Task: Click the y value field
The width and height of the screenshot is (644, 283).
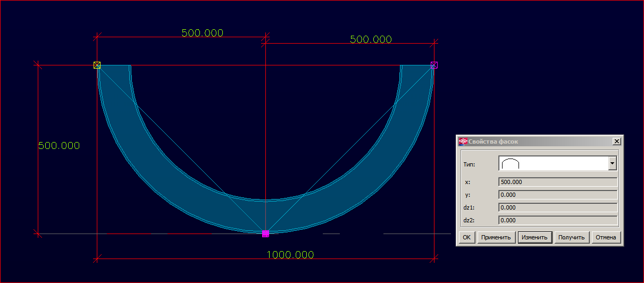Action: coord(558,195)
